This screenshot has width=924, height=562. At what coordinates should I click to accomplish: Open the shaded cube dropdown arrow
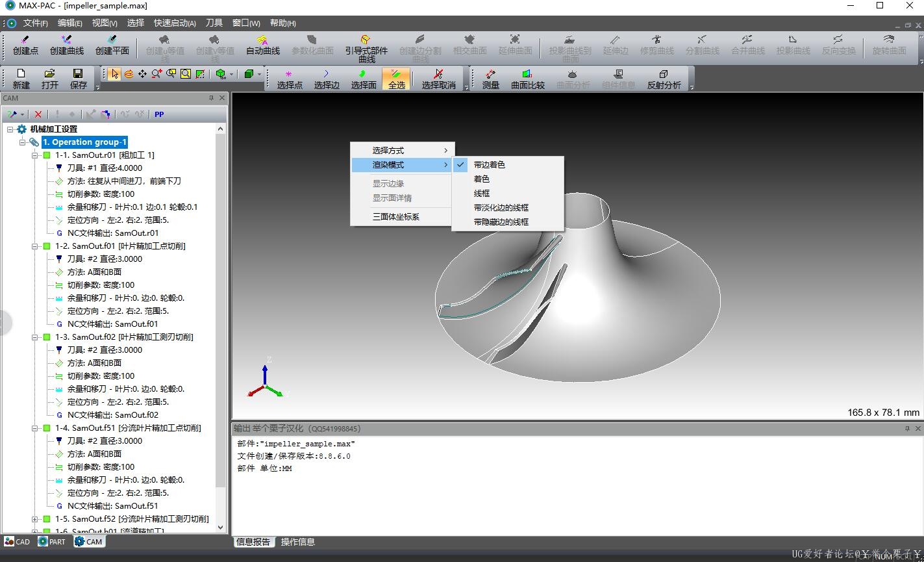(260, 75)
